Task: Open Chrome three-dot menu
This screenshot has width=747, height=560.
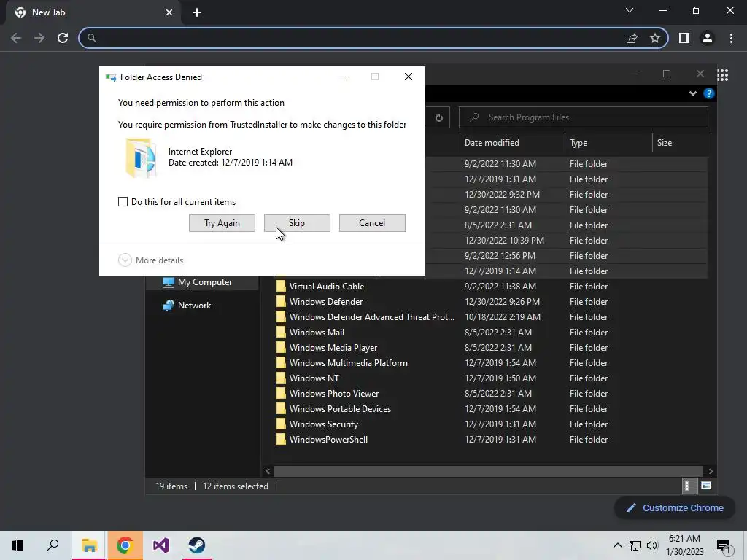Action: (731, 38)
